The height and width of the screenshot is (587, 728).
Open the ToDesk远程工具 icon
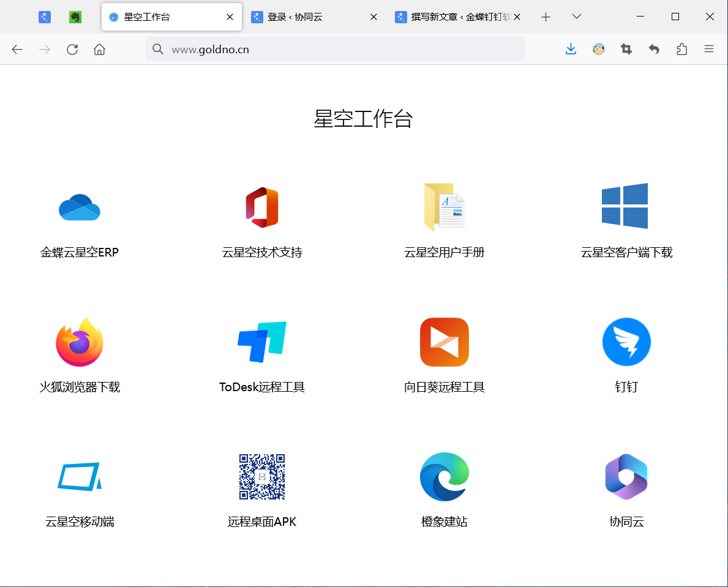262,342
